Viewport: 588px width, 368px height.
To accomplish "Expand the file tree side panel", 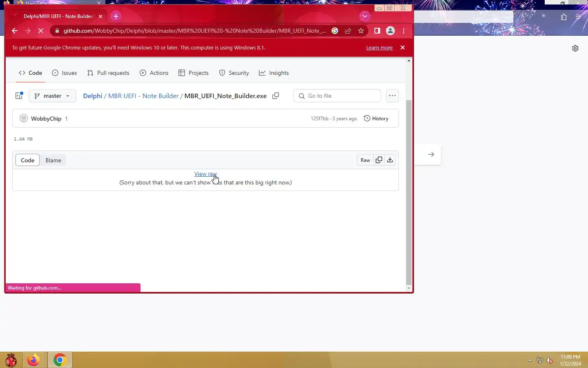I will click(19, 96).
